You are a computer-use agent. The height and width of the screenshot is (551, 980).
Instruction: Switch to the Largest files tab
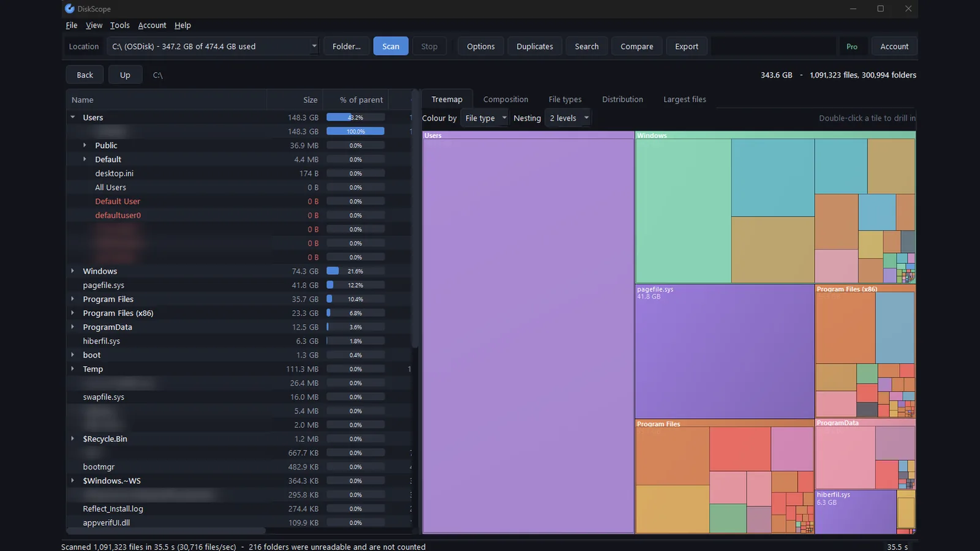(x=685, y=99)
